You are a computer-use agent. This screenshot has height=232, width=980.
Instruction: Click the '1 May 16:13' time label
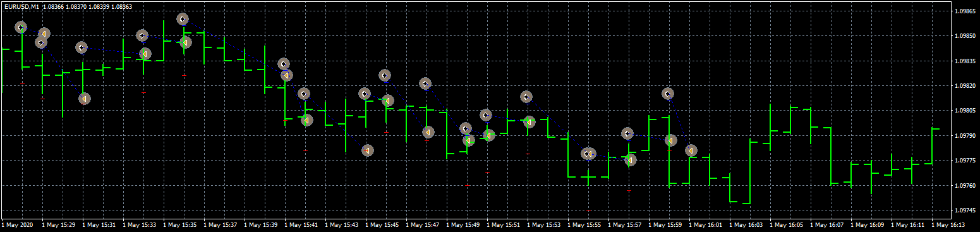click(x=948, y=225)
